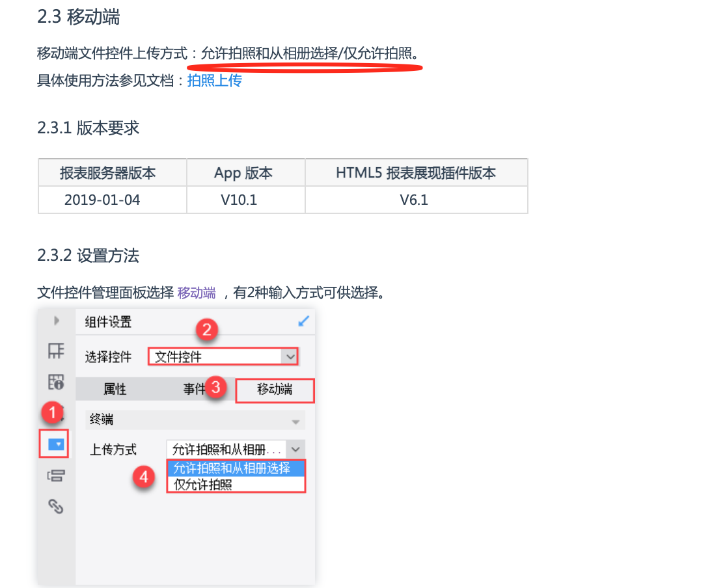The image size is (712, 588).
Task: Click the blue pin arrow icon in 组件设置 header
Action: point(303,321)
